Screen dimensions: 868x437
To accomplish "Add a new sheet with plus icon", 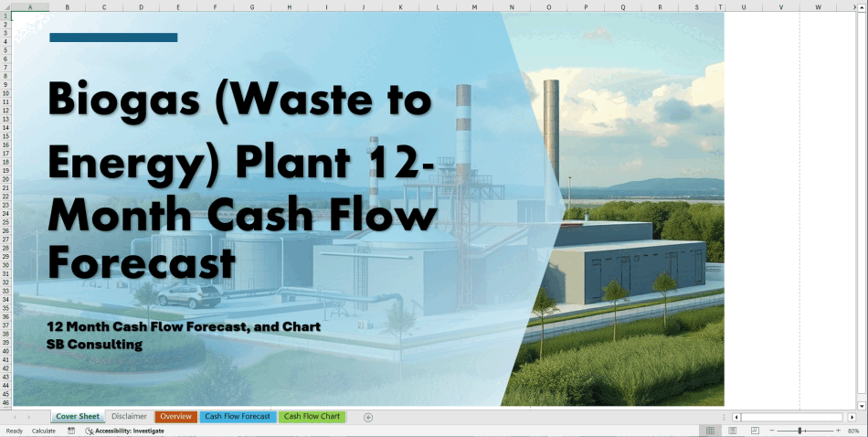I will [368, 417].
